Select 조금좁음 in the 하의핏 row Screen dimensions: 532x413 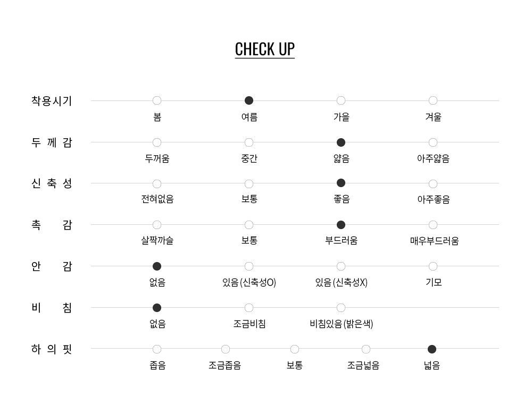pos(225,349)
